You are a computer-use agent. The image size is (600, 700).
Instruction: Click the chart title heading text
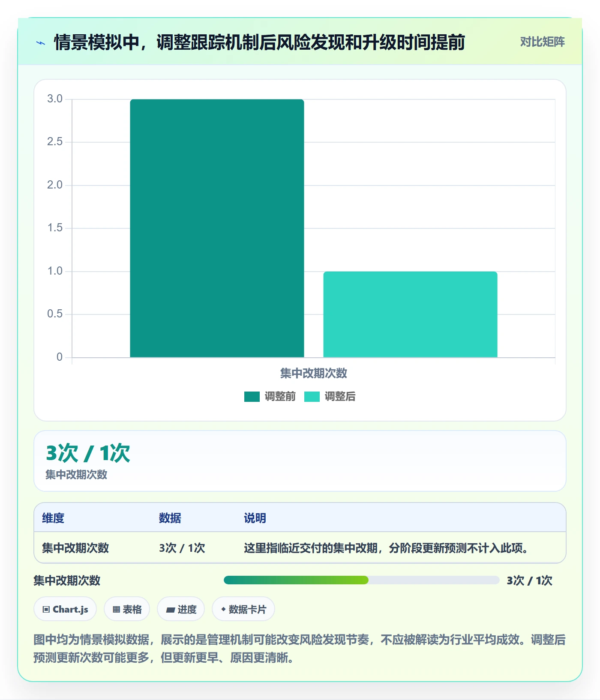[x=259, y=42]
